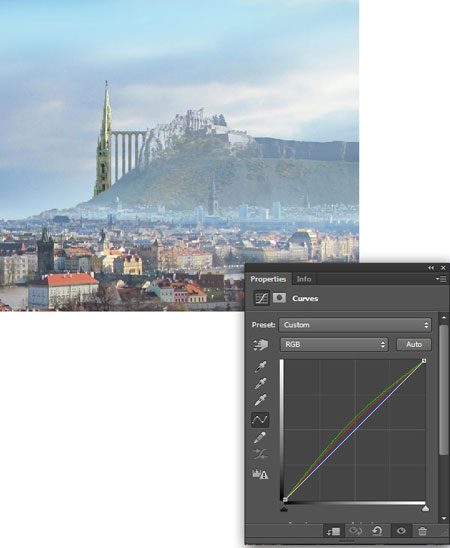Pick the black point eyedropper

[x=260, y=366]
